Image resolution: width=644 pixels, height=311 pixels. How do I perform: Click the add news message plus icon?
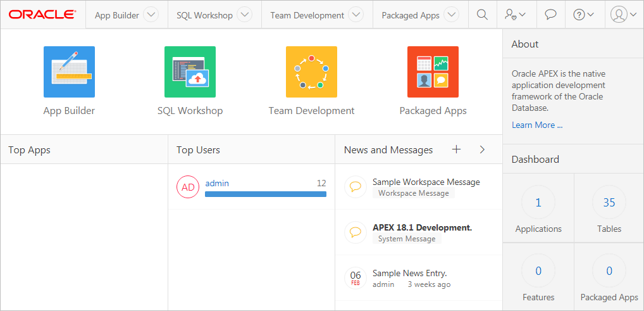point(456,149)
